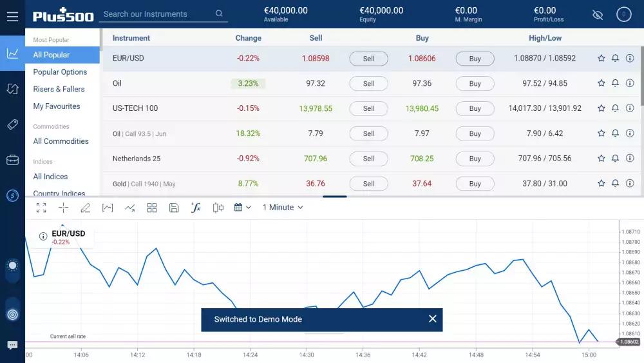Set alert bell for US-TECH 100
This screenshot has width=644, height=363.
click(615, 108)
